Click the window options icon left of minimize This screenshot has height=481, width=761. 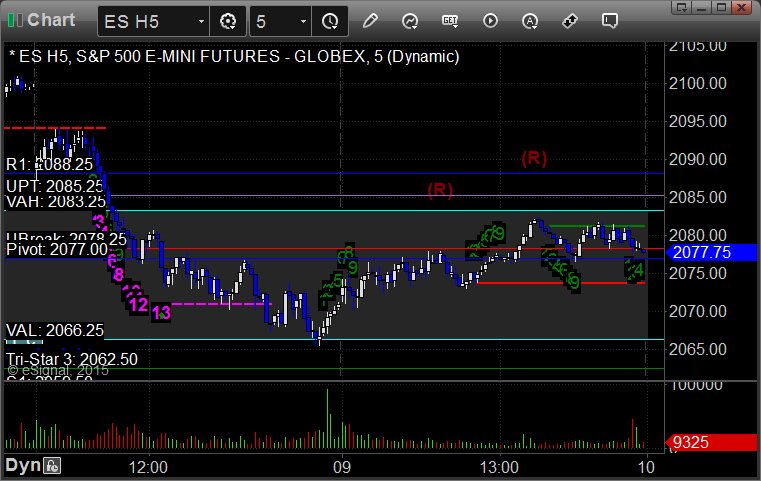point(682,7)
